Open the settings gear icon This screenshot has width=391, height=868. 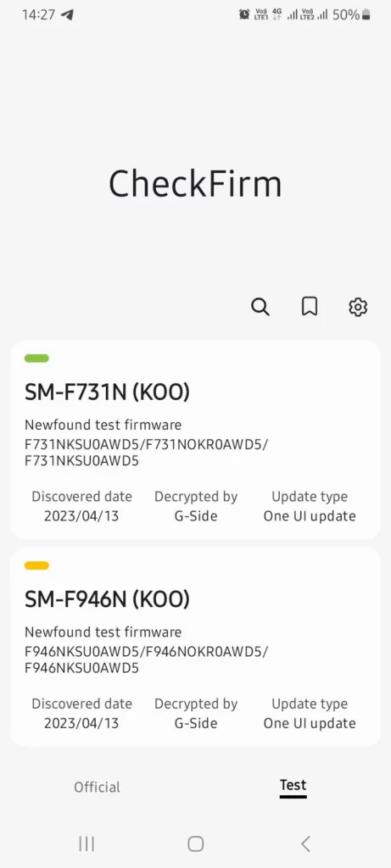coord(358,306)
